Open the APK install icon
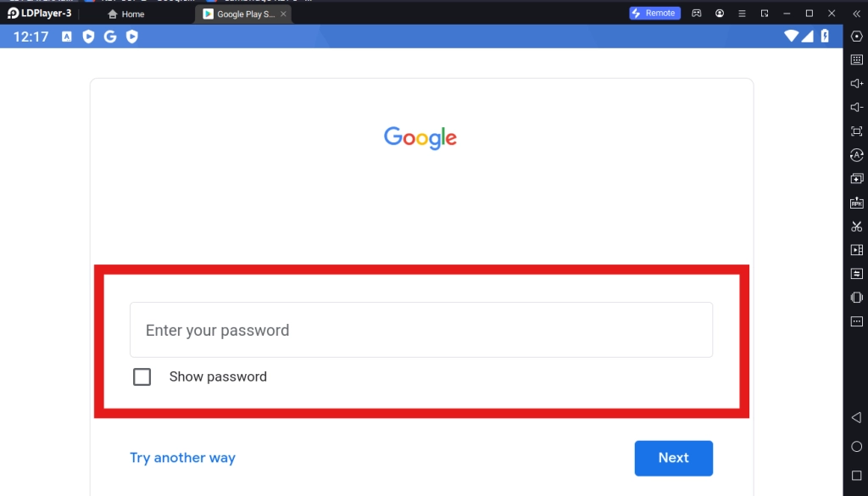Screen dimensions: 868x496 [856, 203]
